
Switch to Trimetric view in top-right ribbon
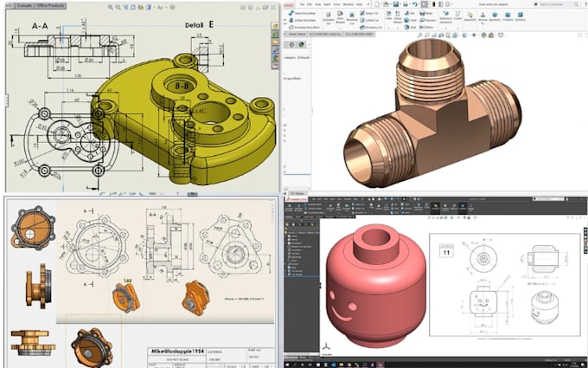point(508,16)
